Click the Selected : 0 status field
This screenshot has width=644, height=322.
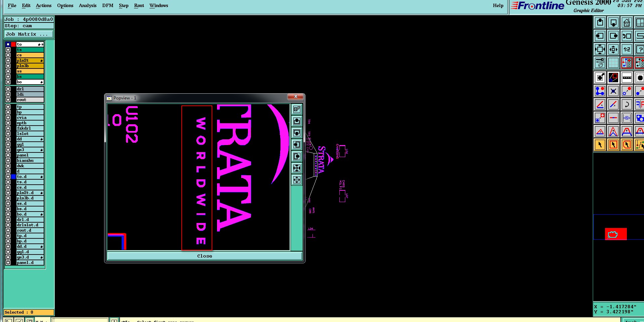pyautogui.click(x=29, y=312)
